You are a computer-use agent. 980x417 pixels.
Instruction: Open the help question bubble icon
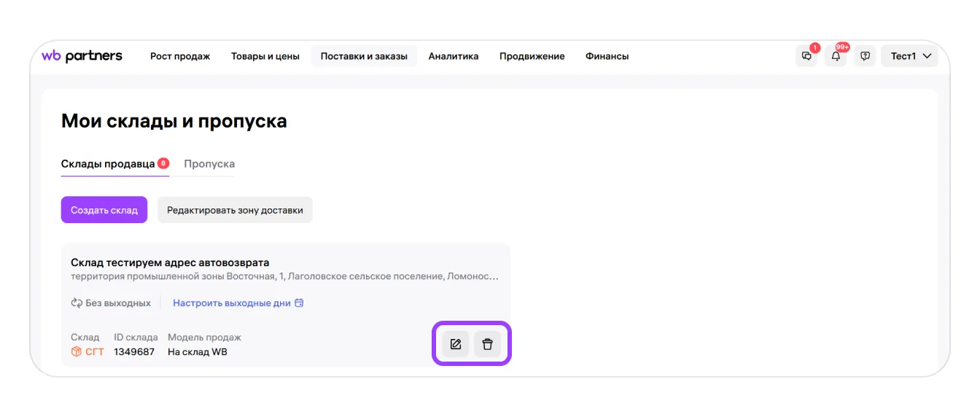click(x=865, y=56)
